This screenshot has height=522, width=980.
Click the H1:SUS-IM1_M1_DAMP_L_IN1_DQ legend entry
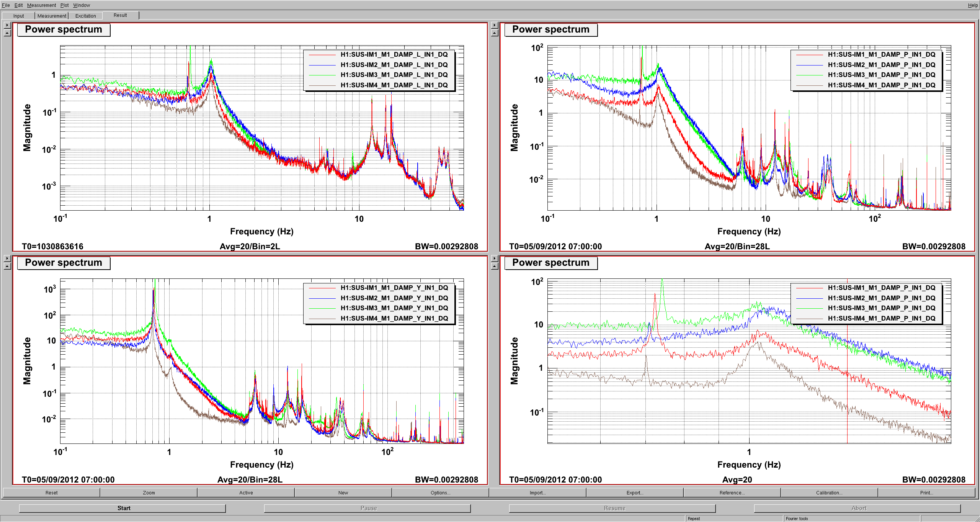394,54
